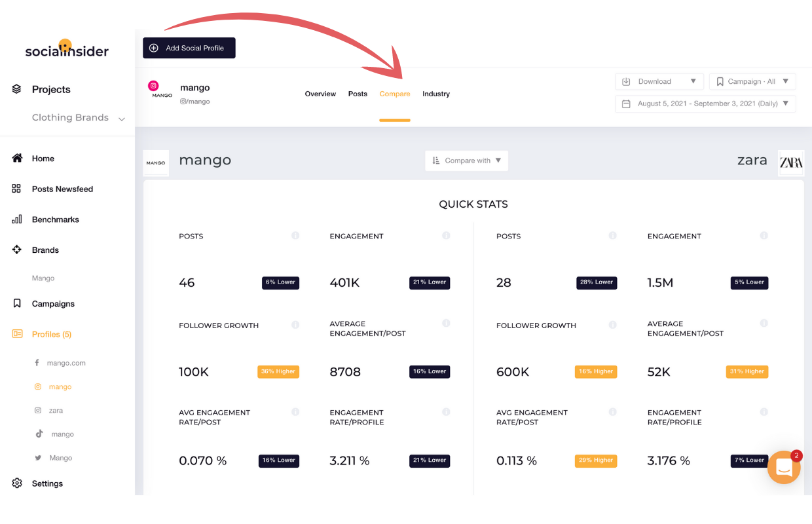
Task: Click the @/mango handle text
Action: tap(195, 102)
